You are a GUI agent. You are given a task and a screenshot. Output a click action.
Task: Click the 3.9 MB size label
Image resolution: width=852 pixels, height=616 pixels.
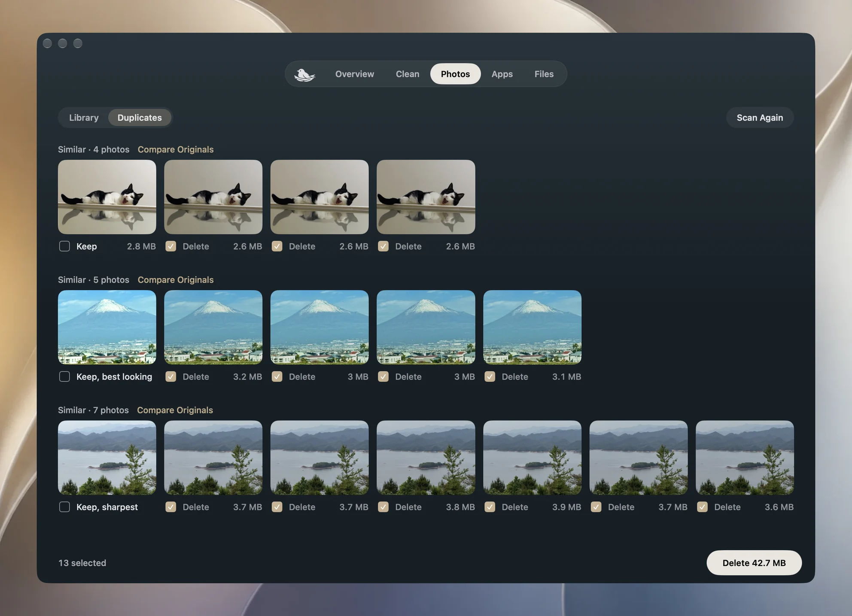point(567,507)
